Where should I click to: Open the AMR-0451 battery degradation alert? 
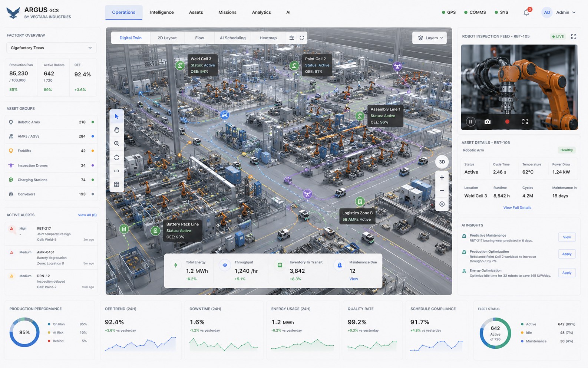(x=51, y=257)
